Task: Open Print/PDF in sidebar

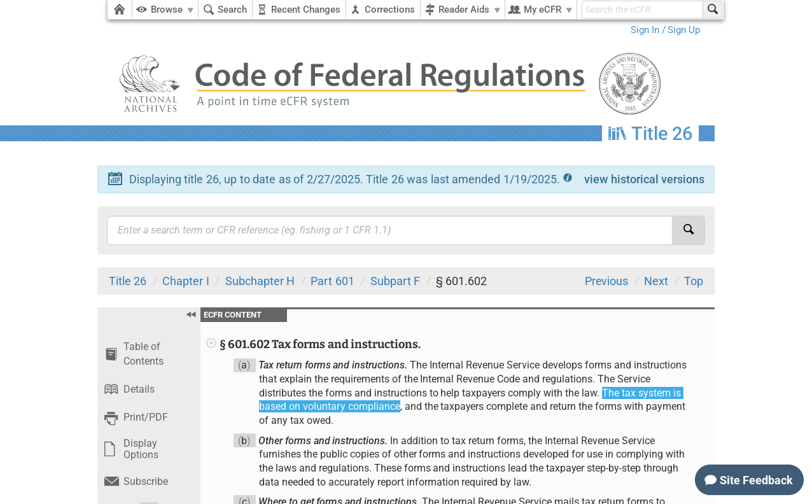Action: (136, 417)
